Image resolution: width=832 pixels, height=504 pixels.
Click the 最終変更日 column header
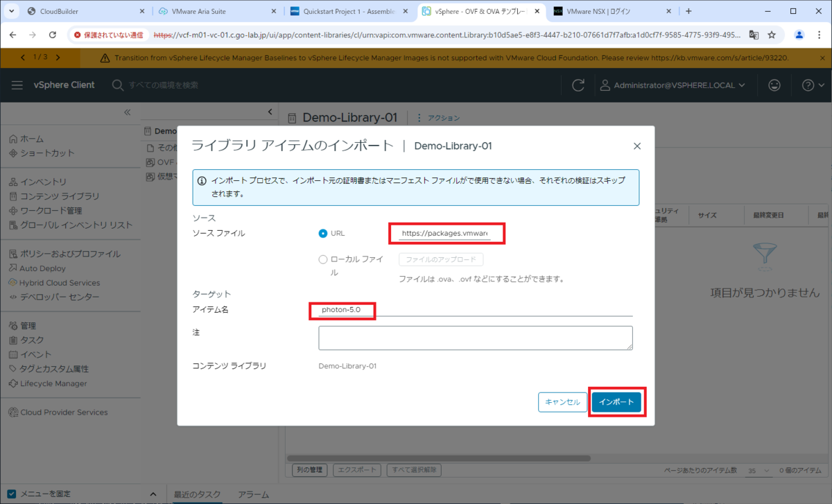pyautogui.click(x=768, y=216)
